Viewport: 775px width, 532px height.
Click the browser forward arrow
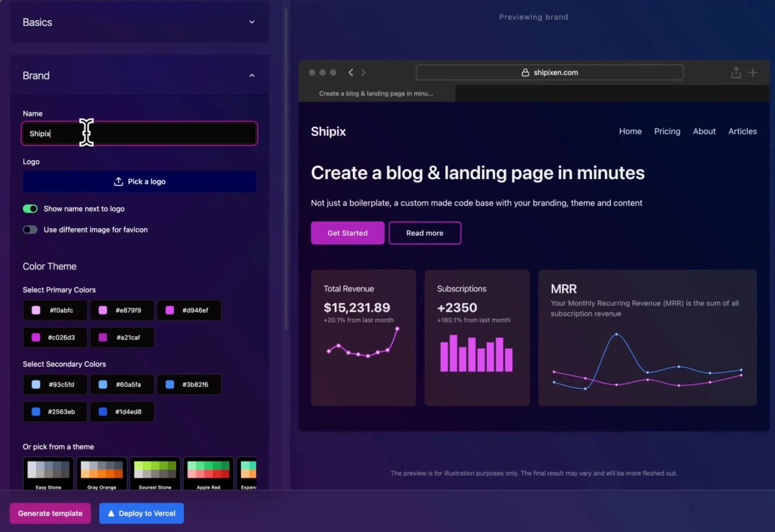[x=363, y=72]
